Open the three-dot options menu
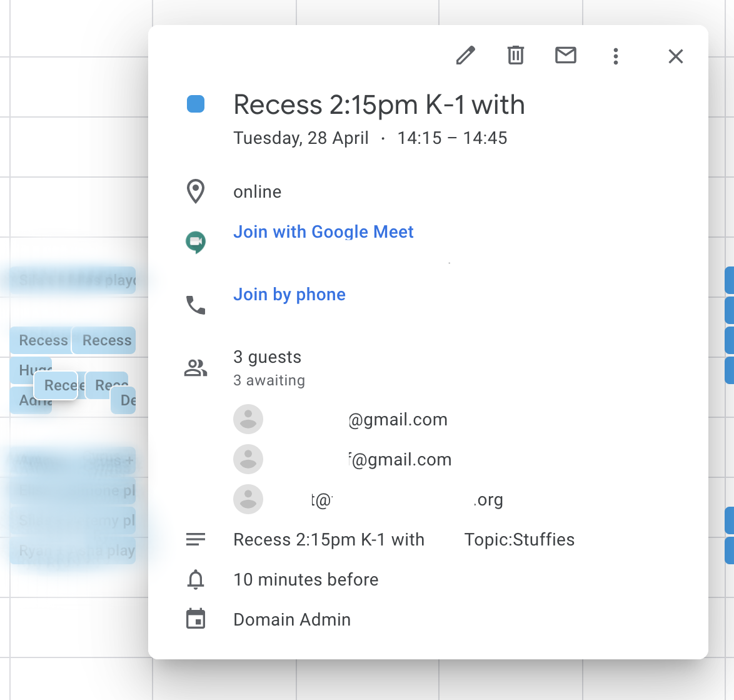 [616, 56]
